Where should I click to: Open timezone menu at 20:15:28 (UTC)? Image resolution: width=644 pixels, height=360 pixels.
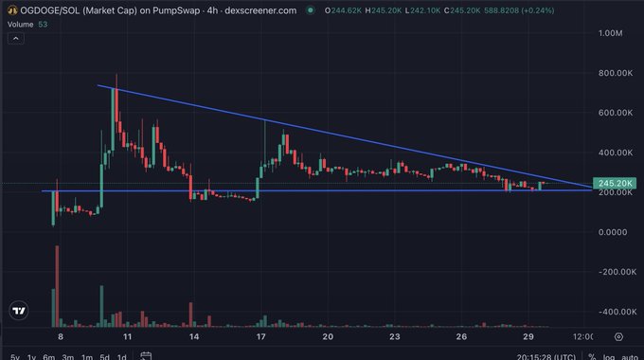point(546,357)
